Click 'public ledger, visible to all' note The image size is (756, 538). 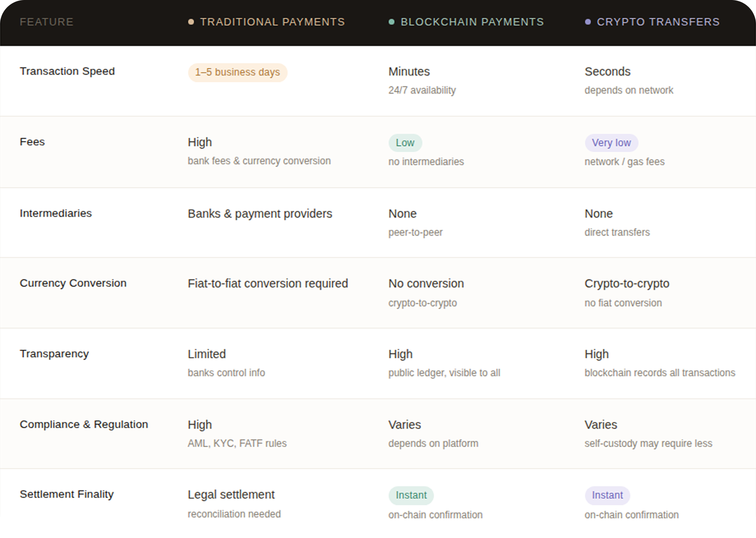444,373
